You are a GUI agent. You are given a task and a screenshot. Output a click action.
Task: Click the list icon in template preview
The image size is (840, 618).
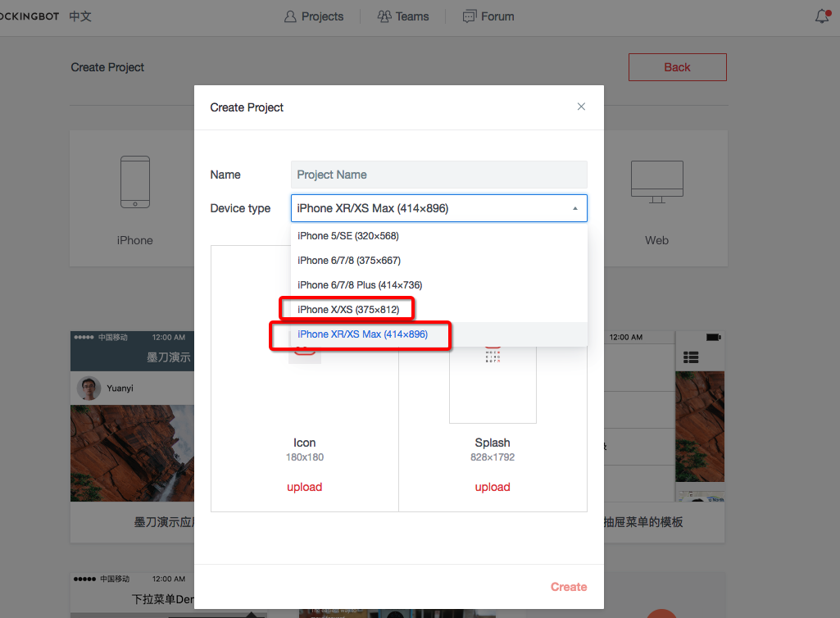691,357
